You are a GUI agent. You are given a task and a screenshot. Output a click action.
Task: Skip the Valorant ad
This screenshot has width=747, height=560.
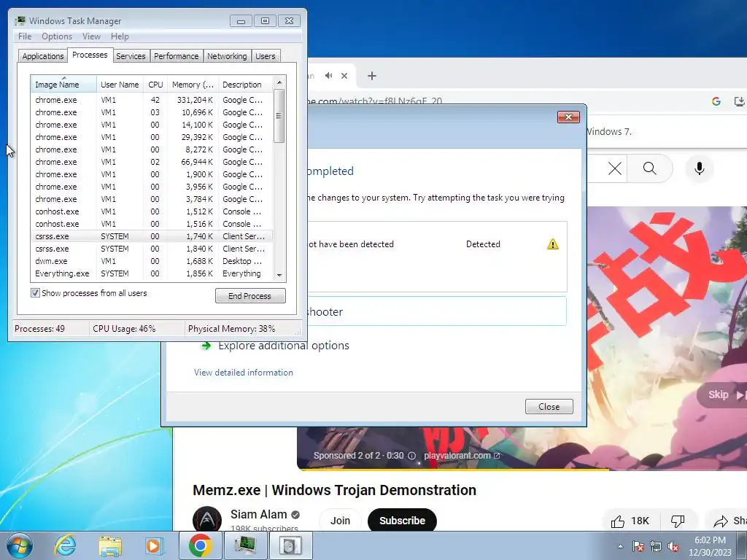(x=722, y=394)
